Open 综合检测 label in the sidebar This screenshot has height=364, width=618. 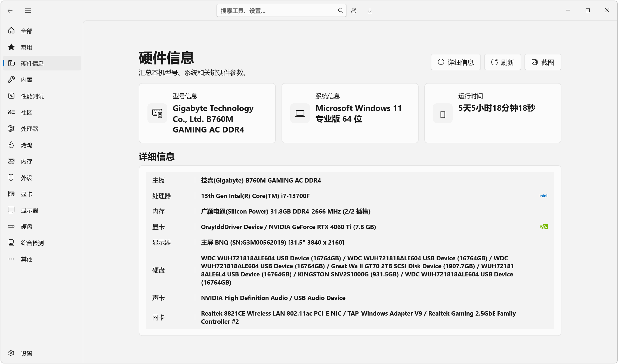coord(32,243)
